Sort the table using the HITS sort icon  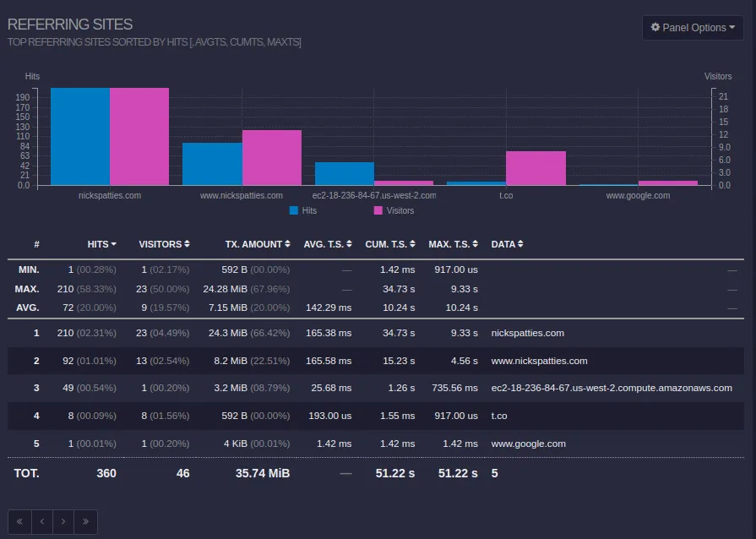[x=113, y=244]
